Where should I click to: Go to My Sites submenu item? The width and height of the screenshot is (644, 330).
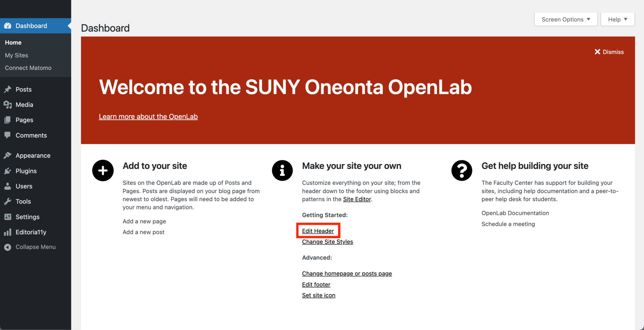coord(16,55)
